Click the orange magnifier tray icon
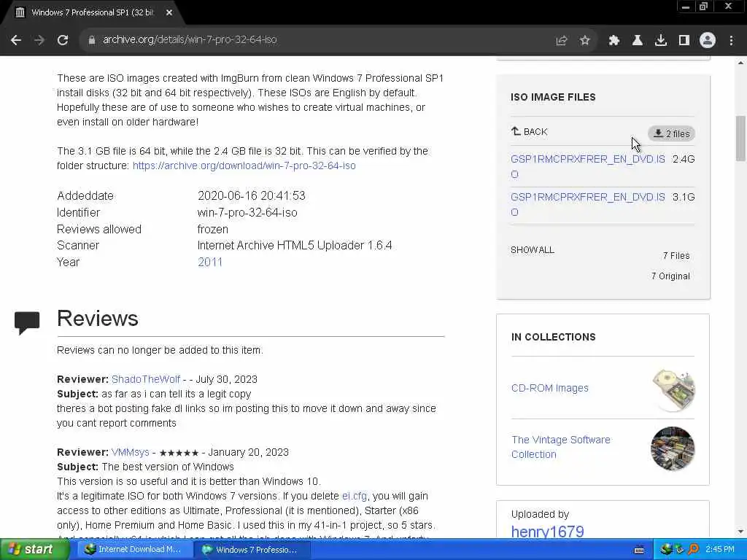Screen dimensions: 747x560 tap(693, 550)
